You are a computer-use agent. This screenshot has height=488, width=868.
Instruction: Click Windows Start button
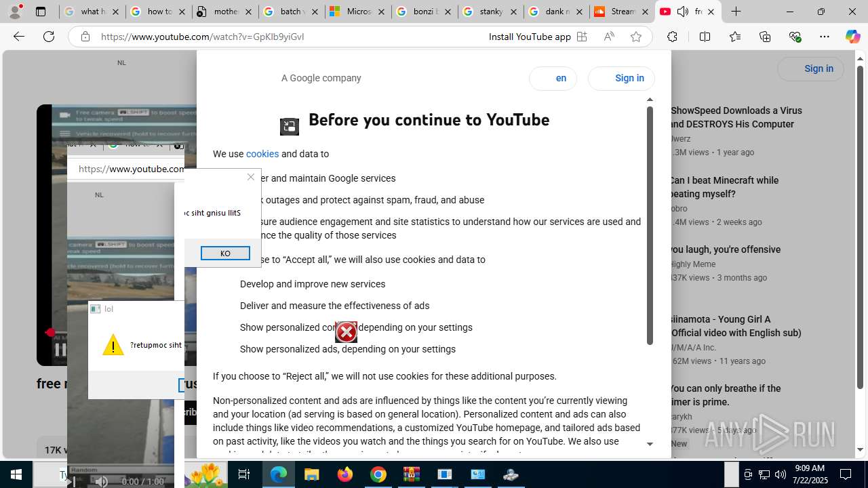point(16,474)
